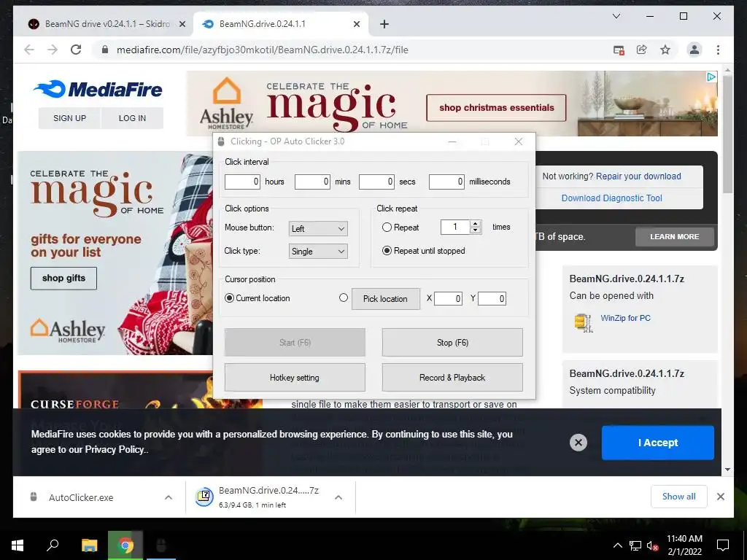Open Hotkey setting
Screen dimensions: 747x560
pos(295,378)
